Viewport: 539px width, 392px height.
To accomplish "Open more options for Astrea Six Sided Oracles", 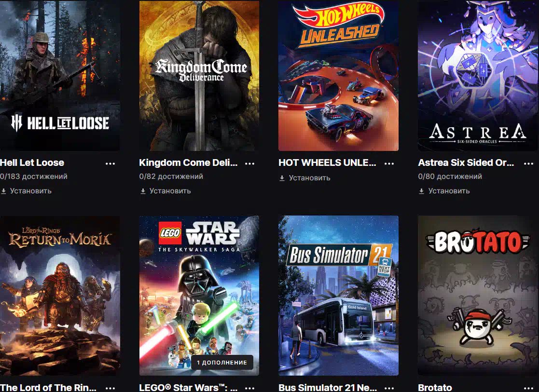I will (529, 163).
